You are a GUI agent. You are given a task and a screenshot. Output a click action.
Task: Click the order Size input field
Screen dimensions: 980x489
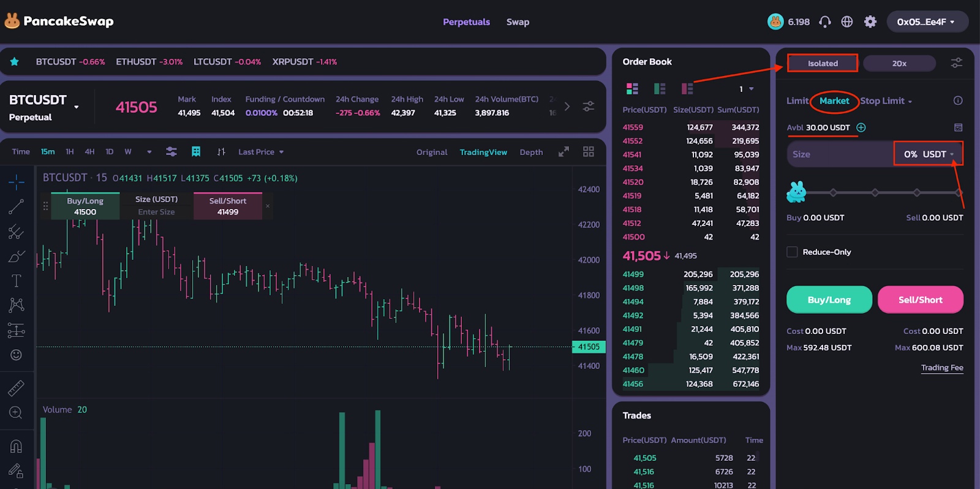click(x=840, y=154)
